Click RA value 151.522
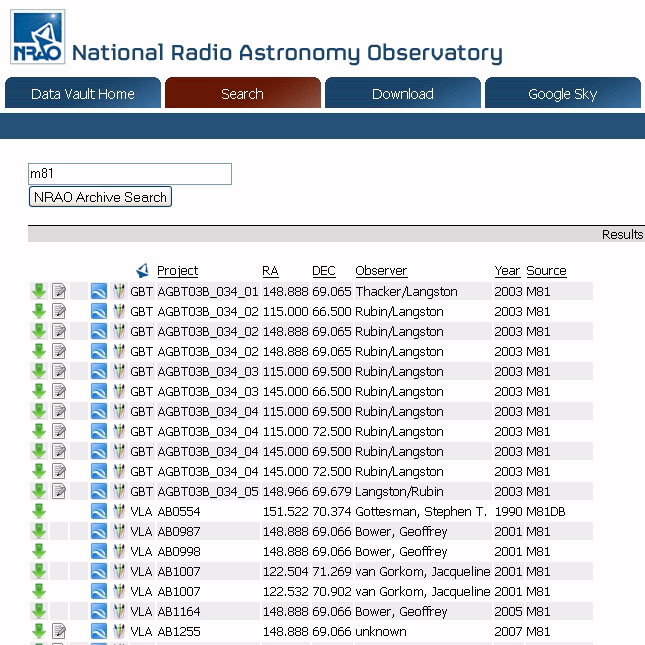Image resolution: width=645 pixels, height=645 pixels. (x=285, y=511)
